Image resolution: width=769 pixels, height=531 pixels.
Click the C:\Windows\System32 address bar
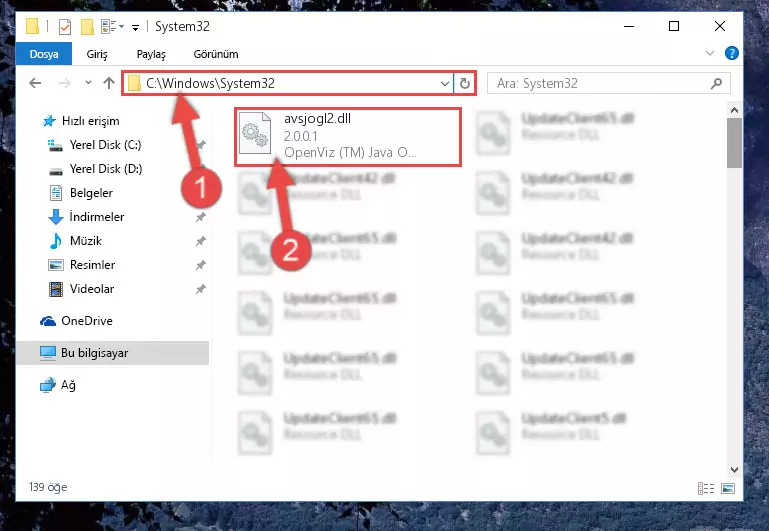point(287,83)
